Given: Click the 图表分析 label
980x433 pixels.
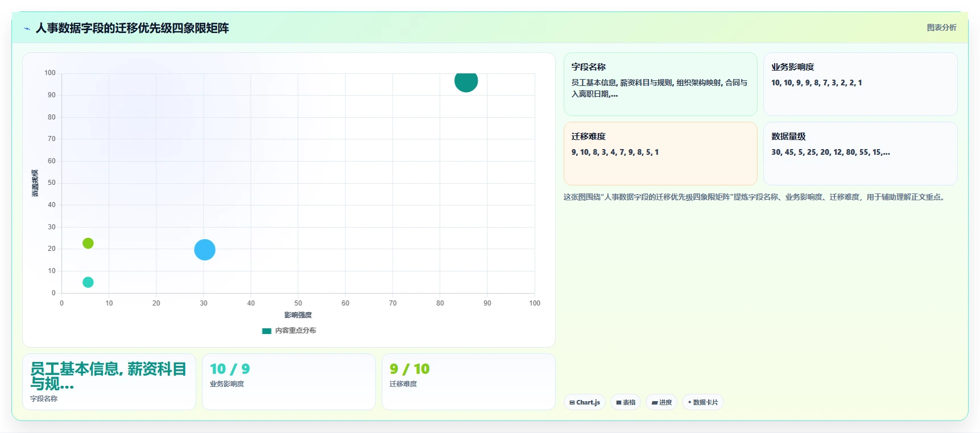Looking at the screenshot, I should pos(941,27).
